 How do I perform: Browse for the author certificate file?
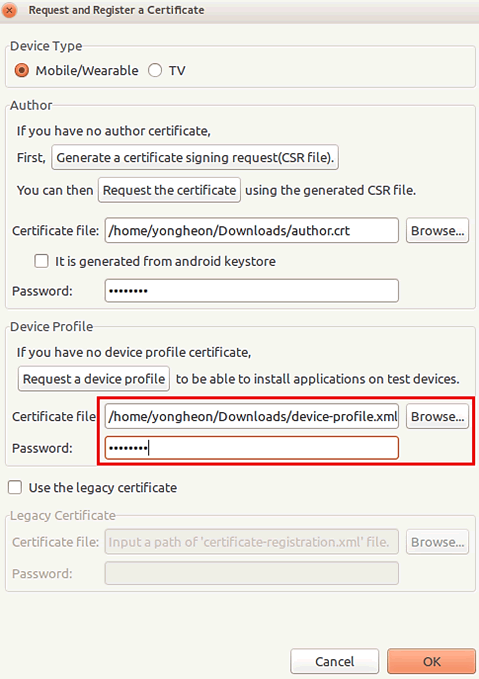coord(437,230)
